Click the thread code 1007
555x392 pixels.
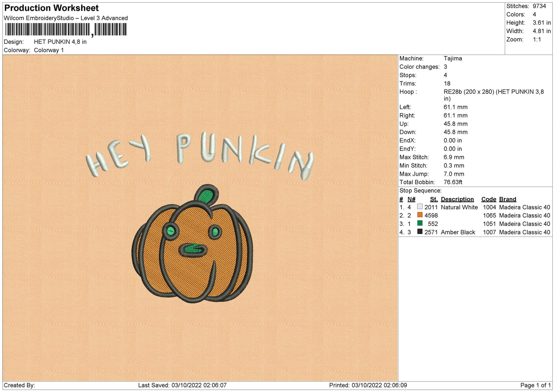click(x=489, y=232)
